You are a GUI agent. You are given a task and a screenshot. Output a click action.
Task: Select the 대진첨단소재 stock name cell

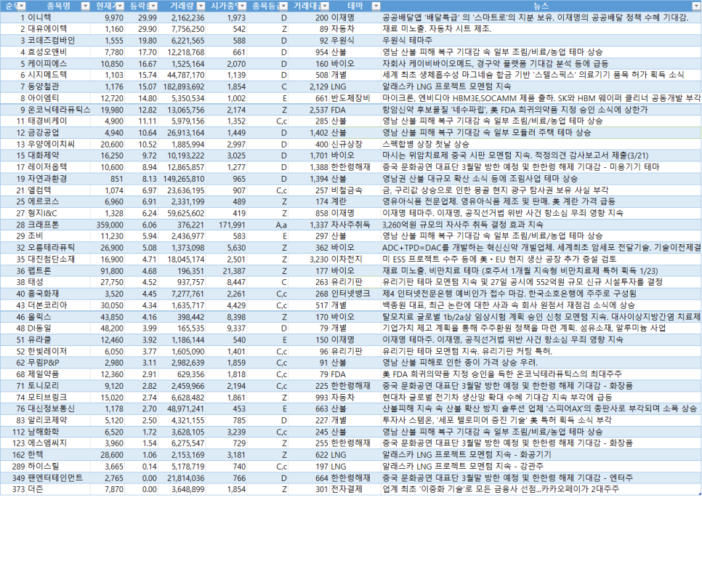(x=58, y=259)
